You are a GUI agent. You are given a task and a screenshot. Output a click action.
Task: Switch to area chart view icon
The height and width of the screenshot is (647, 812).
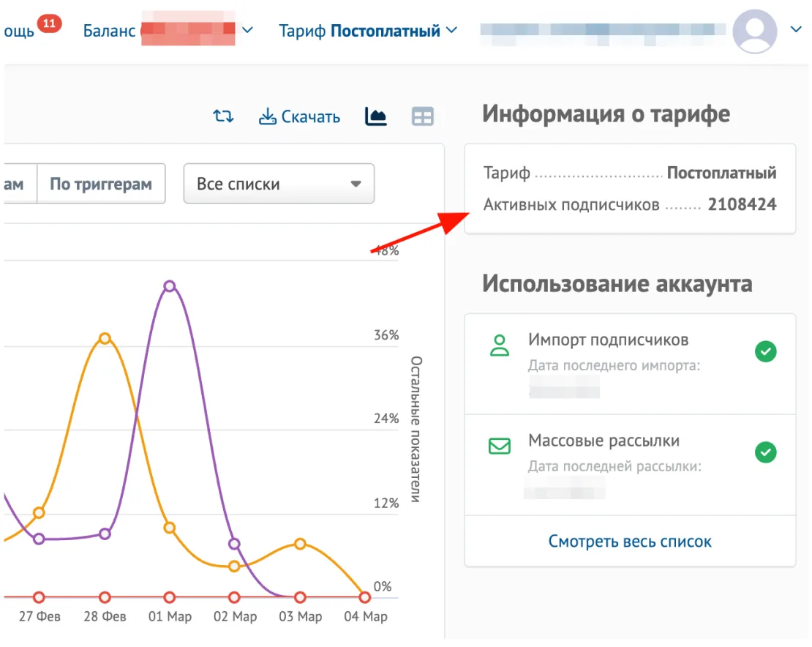[375, 116]
